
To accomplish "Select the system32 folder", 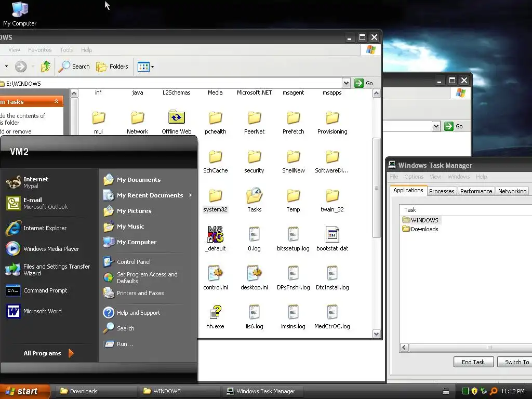I will tap(216, 201).
